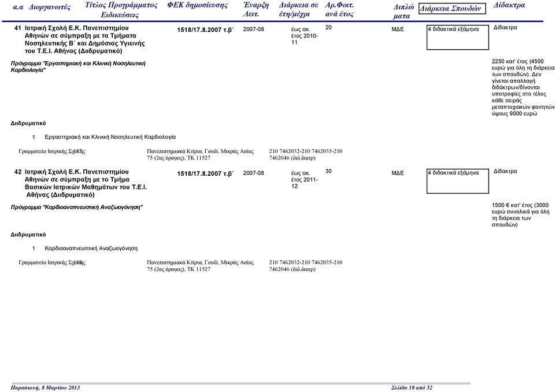Viewport: 555px width, 392px height.
Task: Select "Διιδρυματικό" label under entry 42
Action: (28, 234)
